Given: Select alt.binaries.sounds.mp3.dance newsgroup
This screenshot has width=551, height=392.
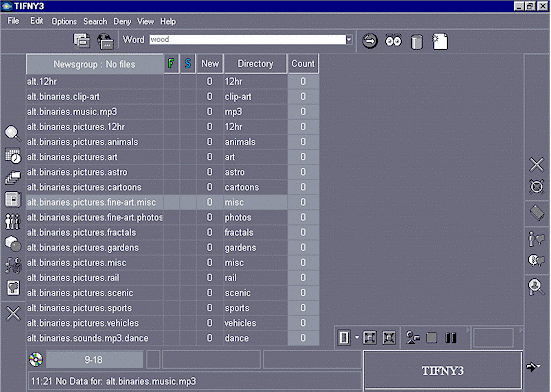Looking at the screenshot, I should click(x=173, y=338).
